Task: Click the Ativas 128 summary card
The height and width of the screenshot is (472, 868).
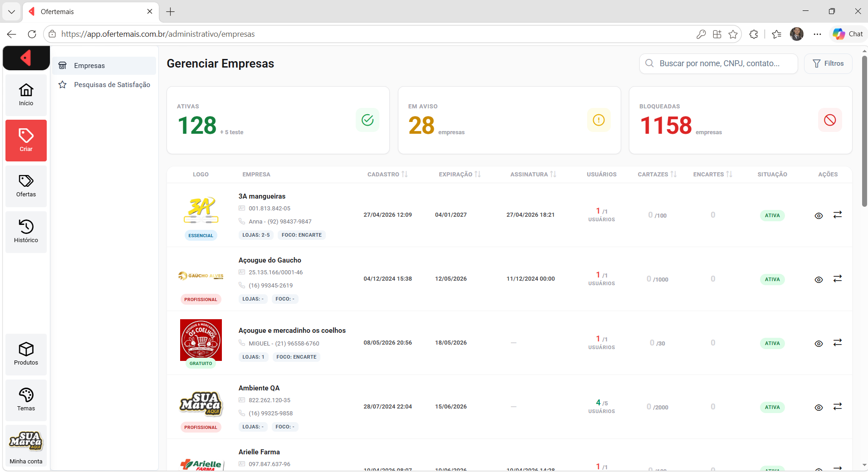Action: coord(278,120)
